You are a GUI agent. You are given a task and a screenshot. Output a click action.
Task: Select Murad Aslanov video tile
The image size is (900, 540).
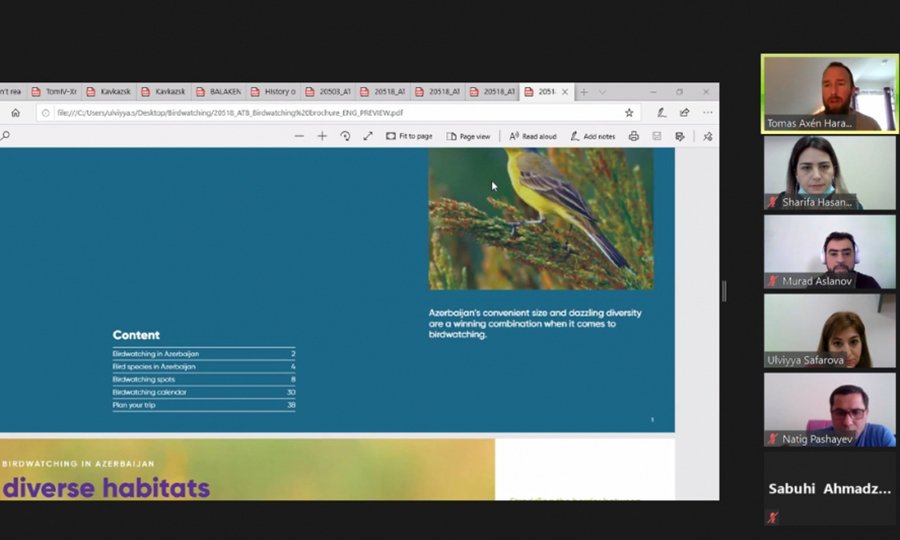829,252
